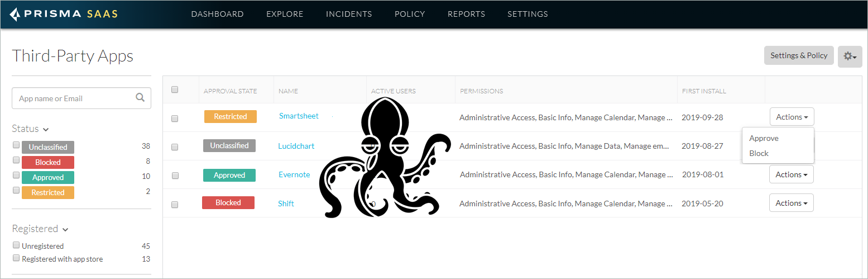
Task: Go to the Dashboard menu
Action: [217, 14]
